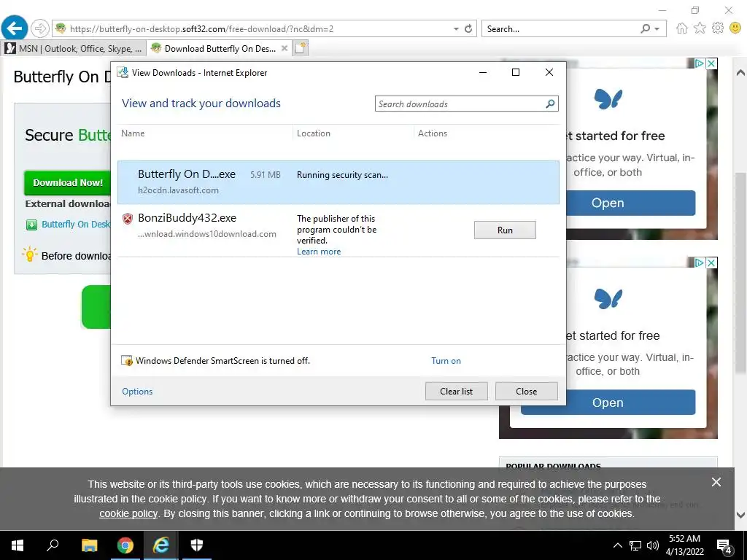Click the red shield icon beside BonziBuddy432.exe
The width and height of the screenshot is (747, 560).
point(127,219)
